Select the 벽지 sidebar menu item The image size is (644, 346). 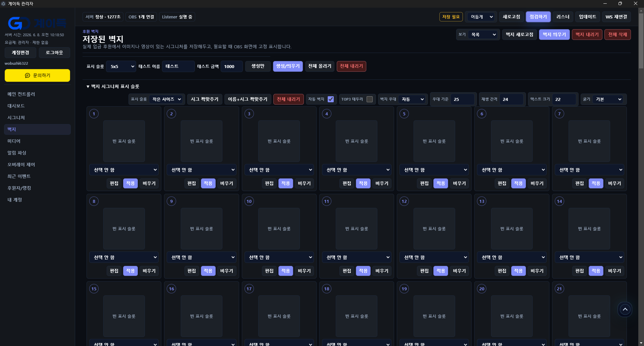click(37, 129)
